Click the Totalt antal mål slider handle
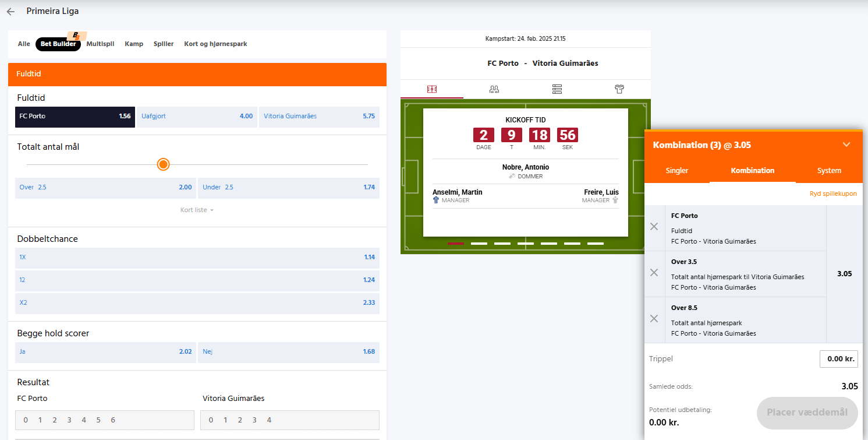Screen dimensions: 868x440 (x=164, y=164)
